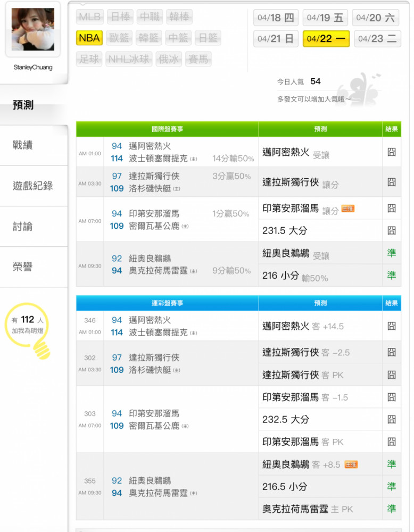Switch to the NHL冰球 tab

click(129, 59)
